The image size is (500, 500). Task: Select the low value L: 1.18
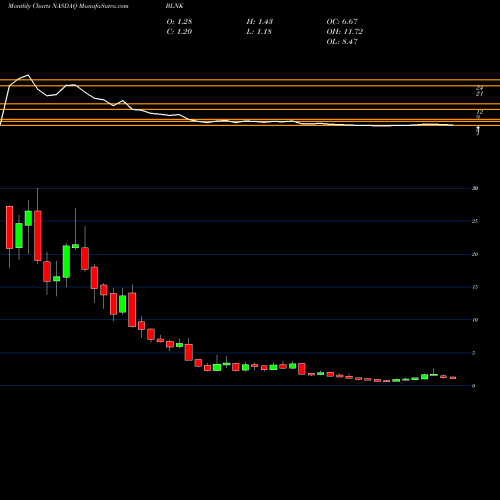259,31
